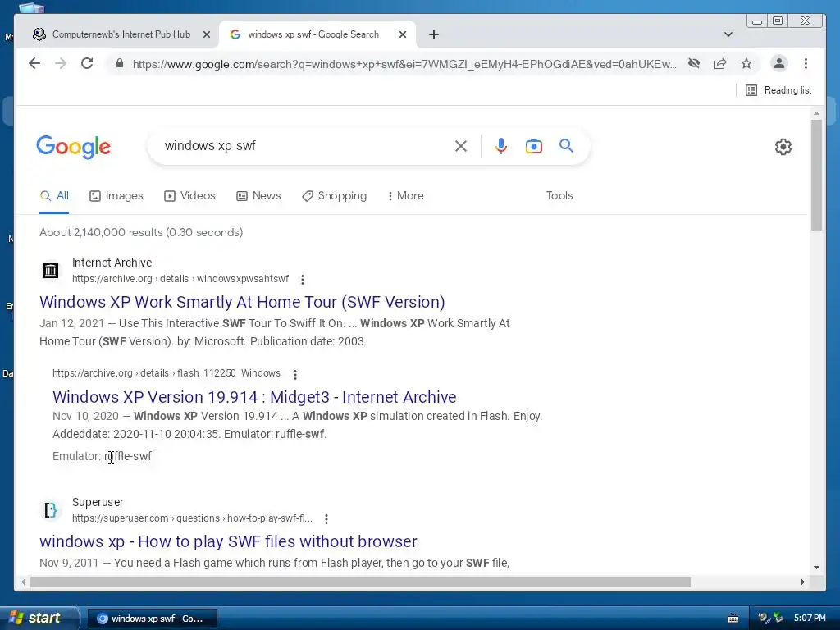Screen dimensions: 840x630
Task: Click the first system tray icon left of the clock
Action: click(764, 619)
